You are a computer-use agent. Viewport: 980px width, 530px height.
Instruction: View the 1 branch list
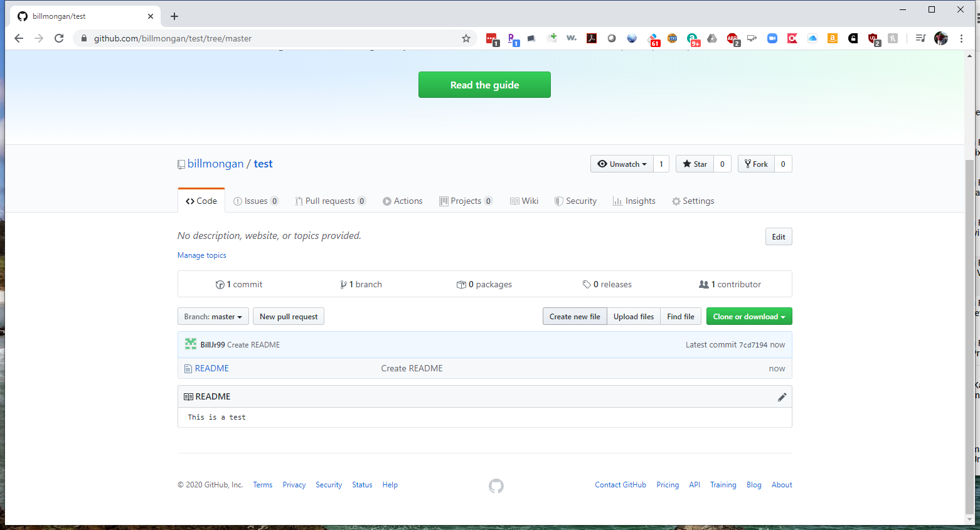coord(361,284)
